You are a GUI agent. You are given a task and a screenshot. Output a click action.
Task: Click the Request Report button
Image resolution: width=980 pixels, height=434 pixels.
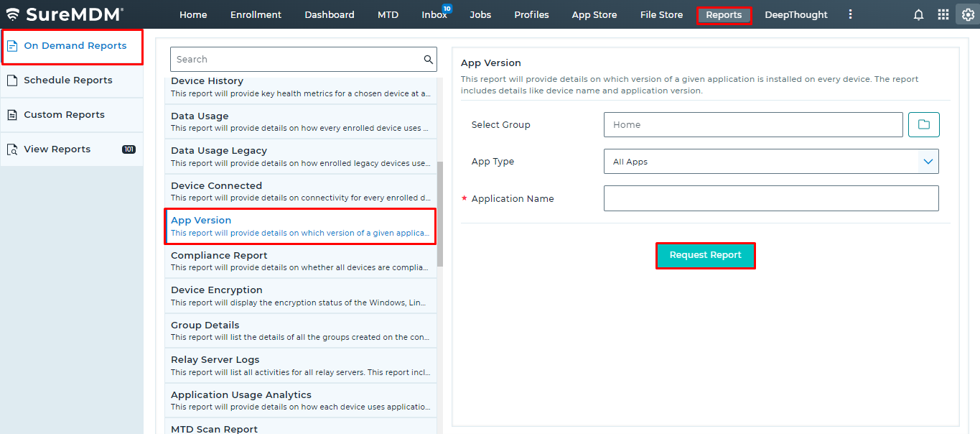tap(705, 255)
